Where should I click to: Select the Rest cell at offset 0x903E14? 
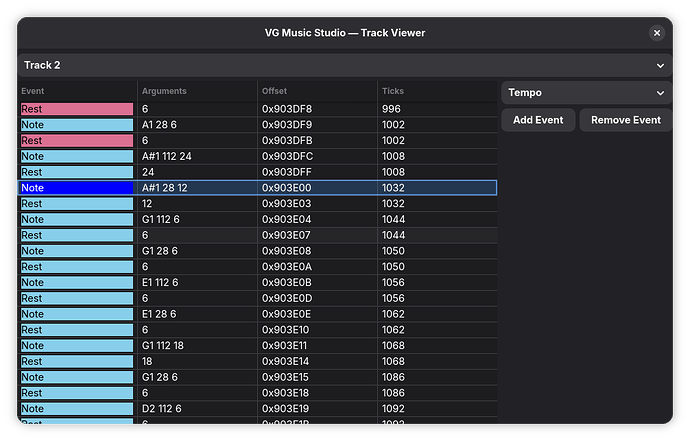tap(77, 362)
